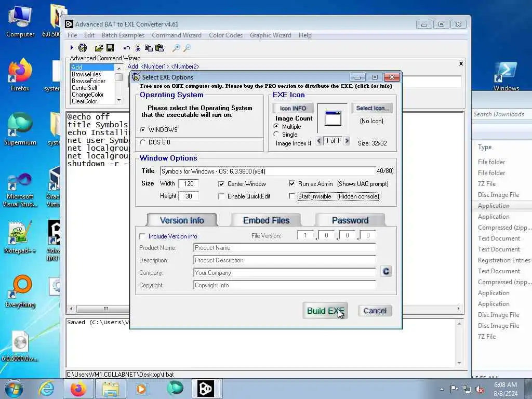Open Firefox from the taskbar
This screenshot has height=399, width=532.
click(78, 389)
